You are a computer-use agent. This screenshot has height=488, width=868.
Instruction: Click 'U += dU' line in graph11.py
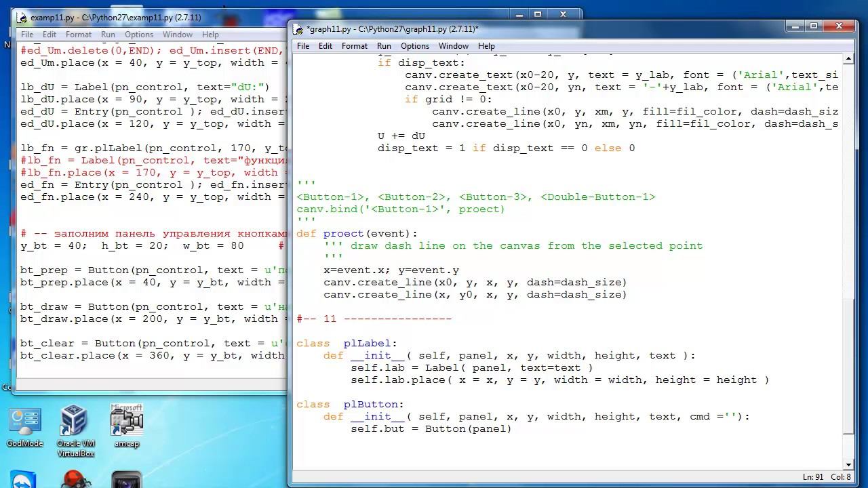click(401, 136)
